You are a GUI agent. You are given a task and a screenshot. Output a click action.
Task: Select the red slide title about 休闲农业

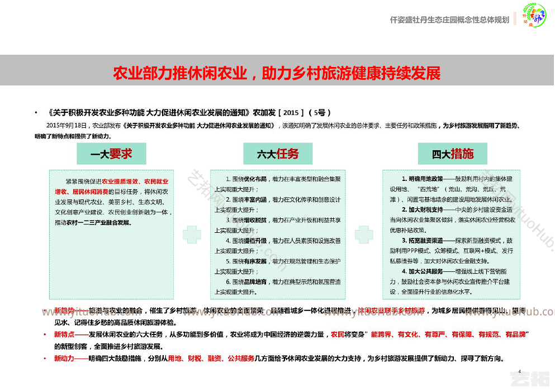(277, 73)
